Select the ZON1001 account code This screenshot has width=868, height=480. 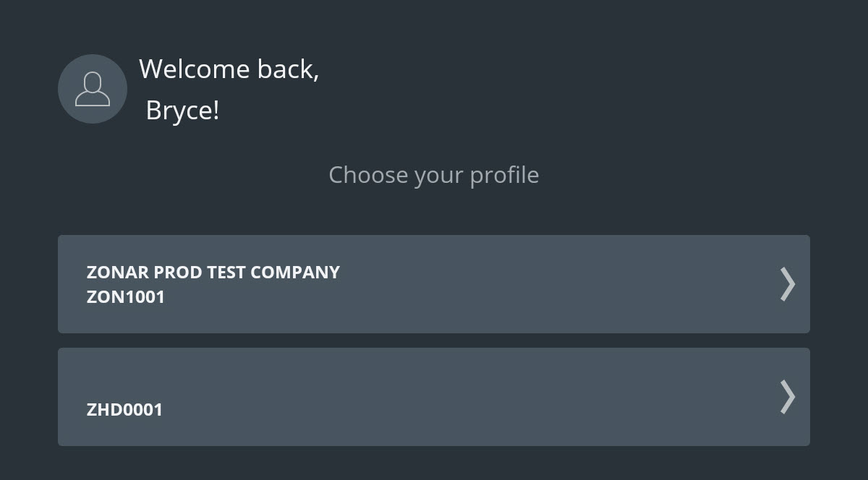[x=126, y=297]
